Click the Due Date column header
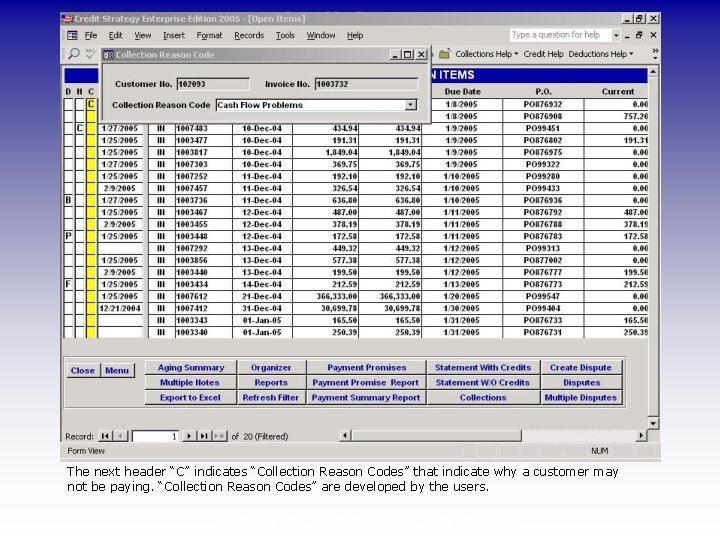Image resolution: width=720 pixels, height=540 pixels. pyautogui.click(x=462, y=91)
